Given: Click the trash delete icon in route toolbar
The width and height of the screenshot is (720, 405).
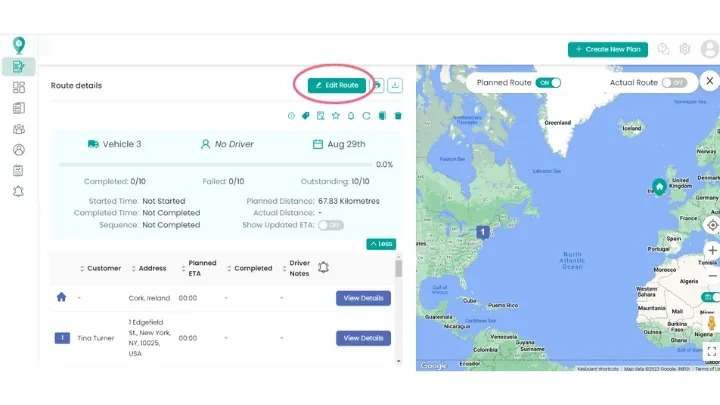Looking at the screenshot, I should [x=398, y=116].
